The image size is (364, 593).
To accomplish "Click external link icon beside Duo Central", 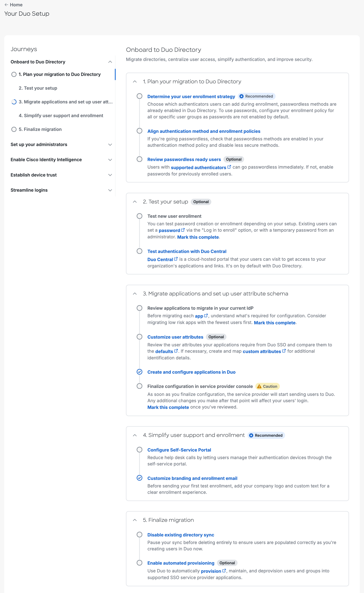I will point(176,259).
